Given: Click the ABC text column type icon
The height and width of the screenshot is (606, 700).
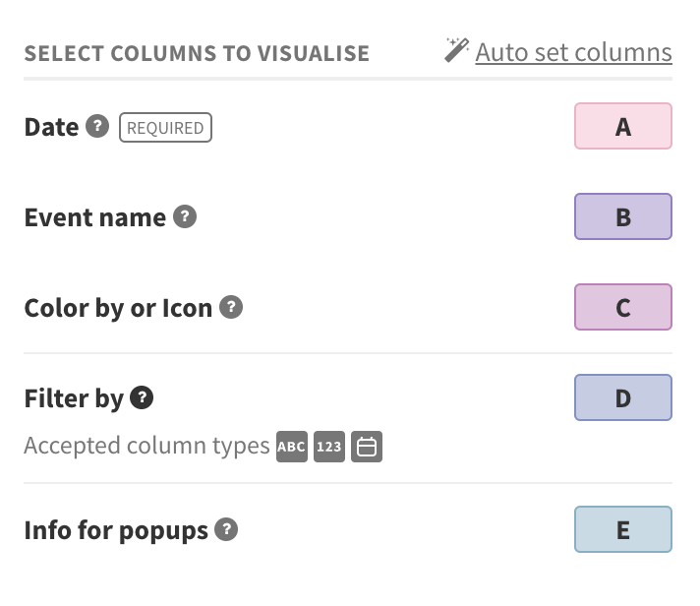Looking at the screenshot, I should click(292, 448).
